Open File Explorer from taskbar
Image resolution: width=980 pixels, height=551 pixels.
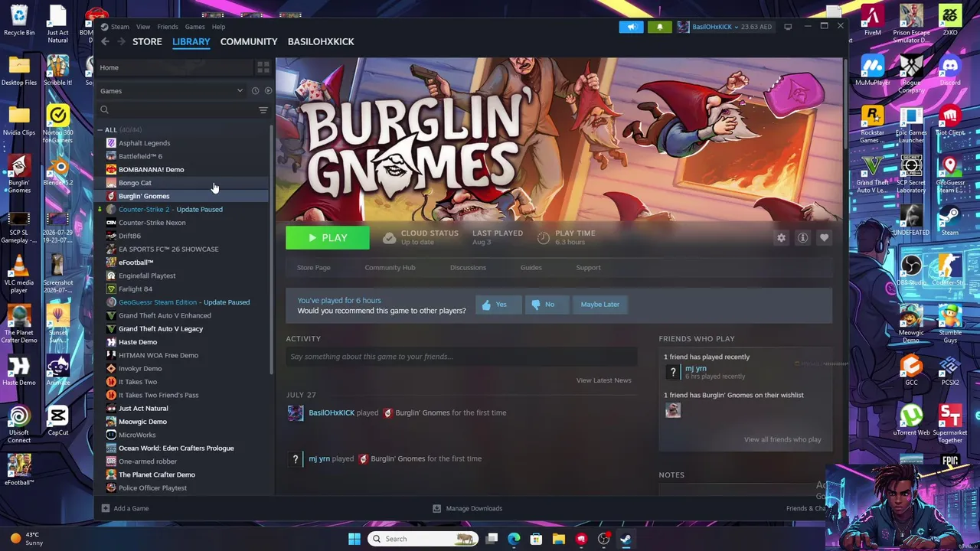[559, 539]
